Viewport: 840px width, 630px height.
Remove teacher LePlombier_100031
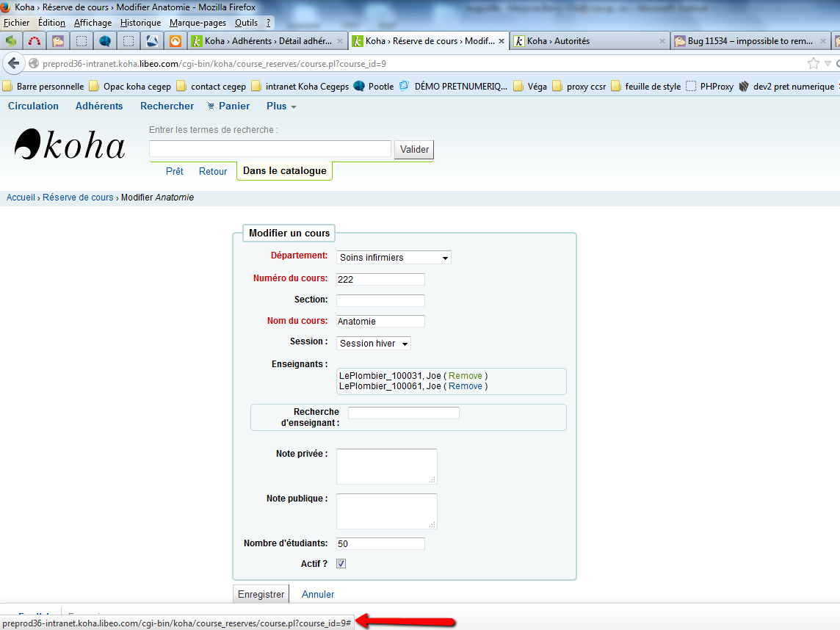coord(466,376)
